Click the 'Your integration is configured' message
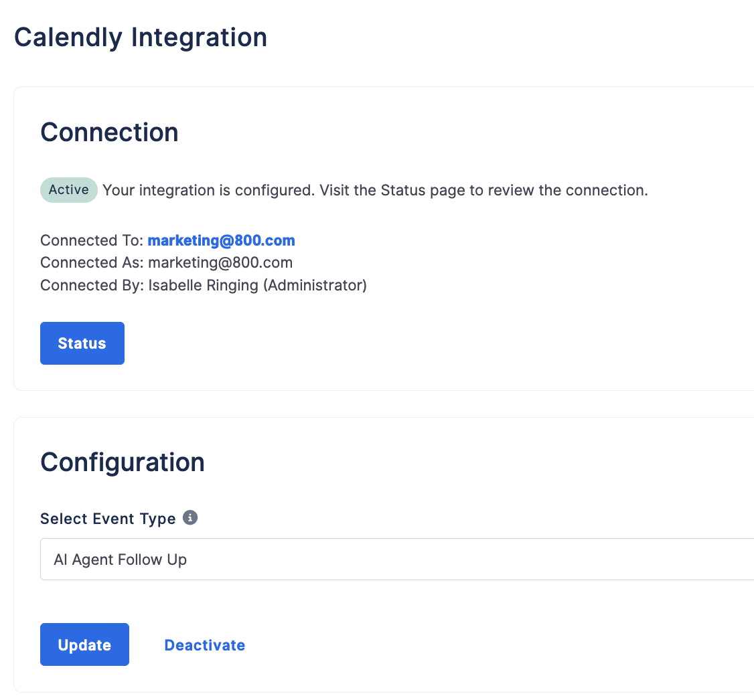The width and height of the screenshot is (754, 700). pyautogui.click(x=375, y=190)
